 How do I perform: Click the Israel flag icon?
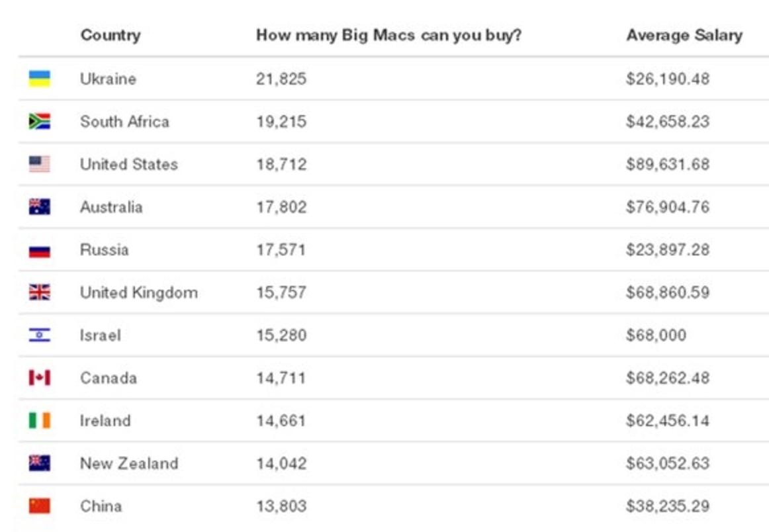(39, 335)
